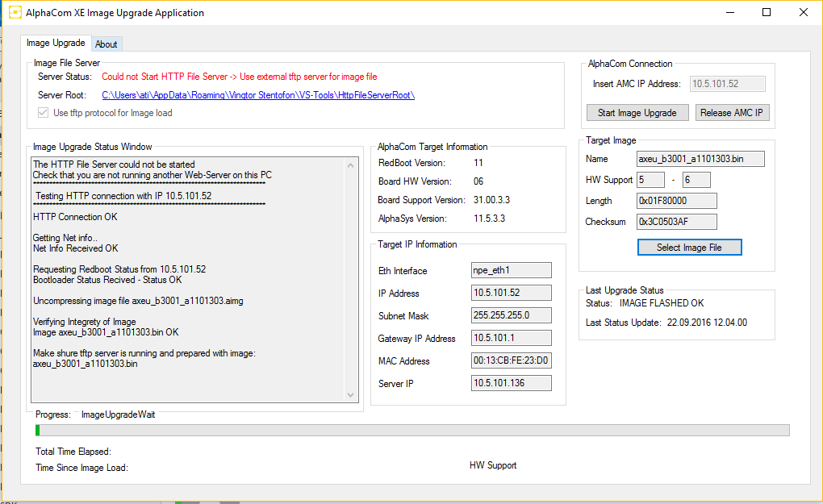
Task: Click the image upgrade progress bar
Action: [x=411, y=431]
